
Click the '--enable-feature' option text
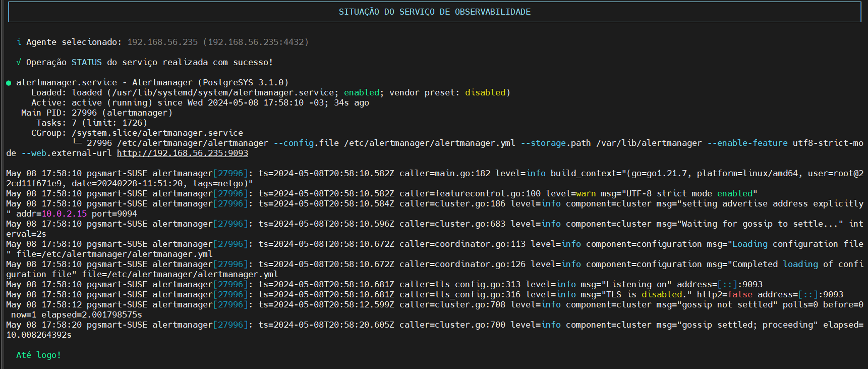[x=747, y=143]
